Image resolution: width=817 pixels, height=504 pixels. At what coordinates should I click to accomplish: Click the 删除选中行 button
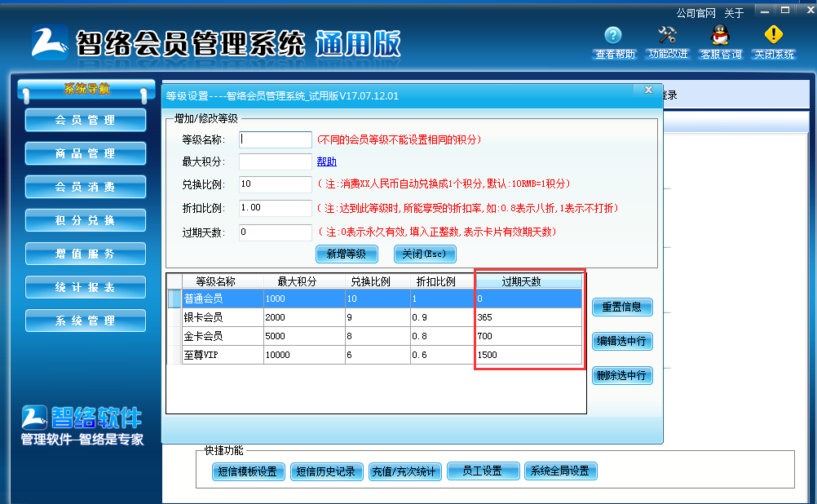(622, 376)
